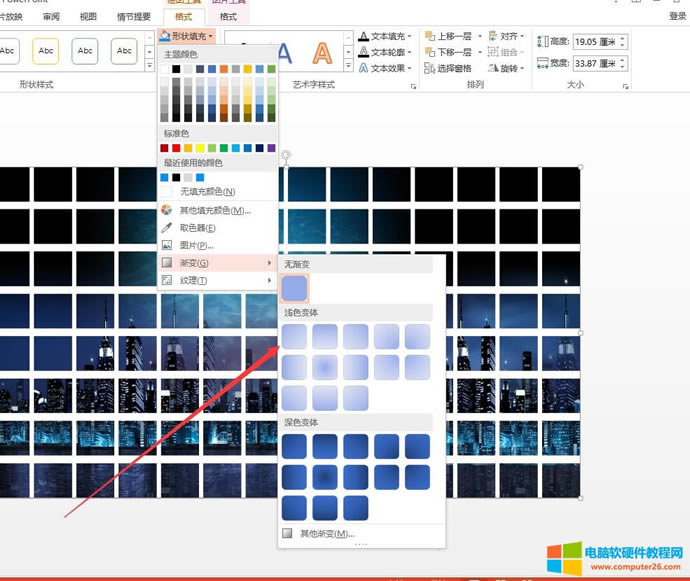Switch to the 审阅 (Review) tab
The height and width of the screenshot is (581, 690).
pyautogui.click(x=51, y=17)
